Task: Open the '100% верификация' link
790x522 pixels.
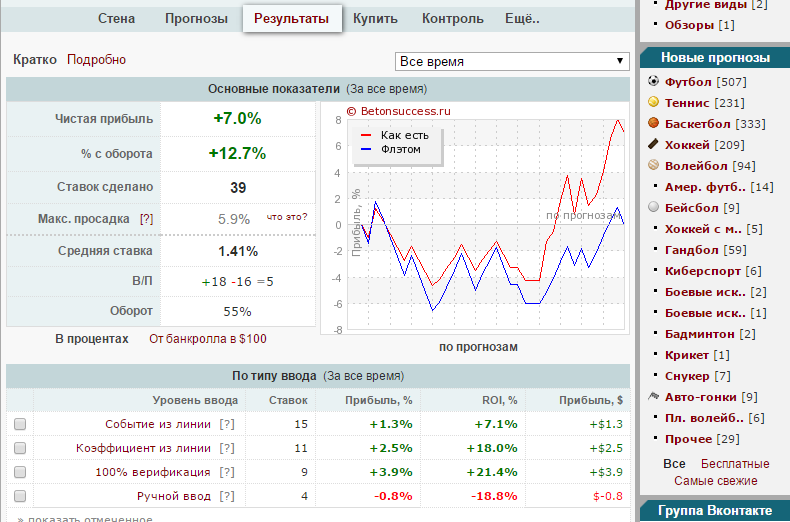Action: [153, 472]
